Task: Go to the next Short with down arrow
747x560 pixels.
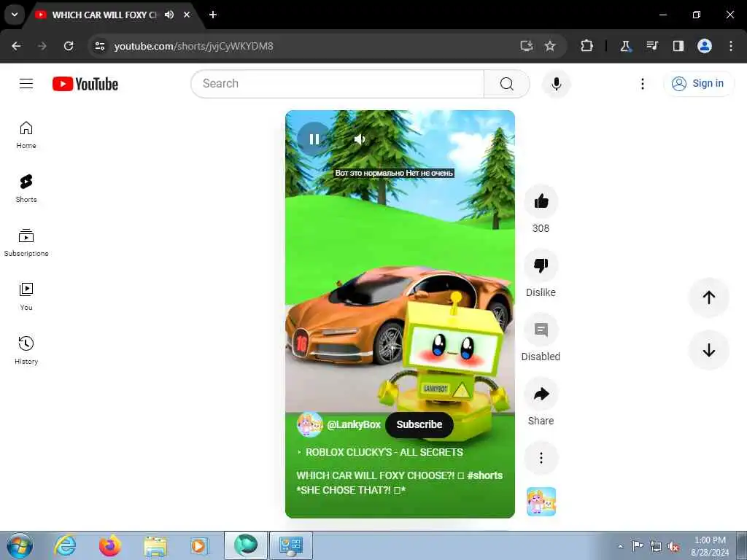Action: [x=709, y=350]
